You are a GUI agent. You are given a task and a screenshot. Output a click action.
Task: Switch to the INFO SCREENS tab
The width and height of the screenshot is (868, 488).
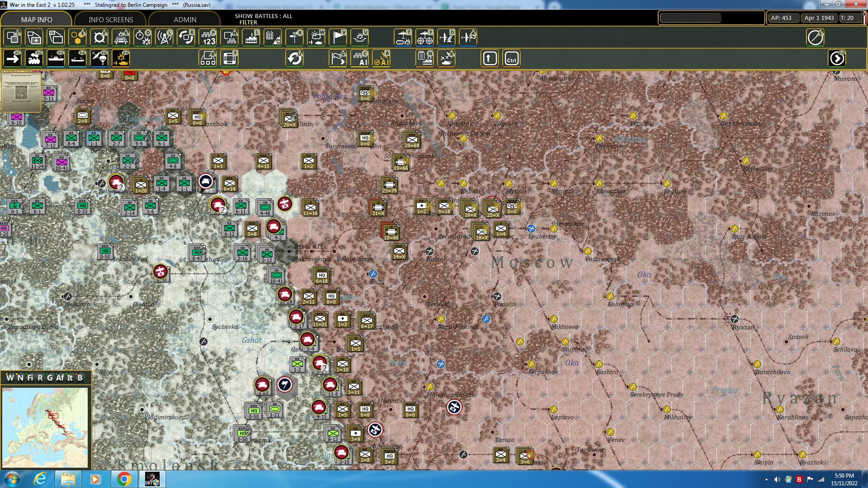[110, 19]
